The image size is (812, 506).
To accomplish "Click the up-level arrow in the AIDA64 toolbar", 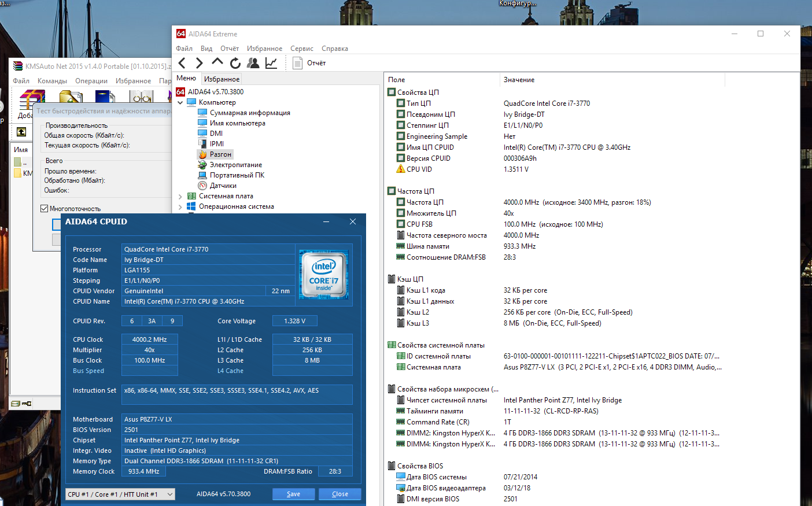I will 217,62.
